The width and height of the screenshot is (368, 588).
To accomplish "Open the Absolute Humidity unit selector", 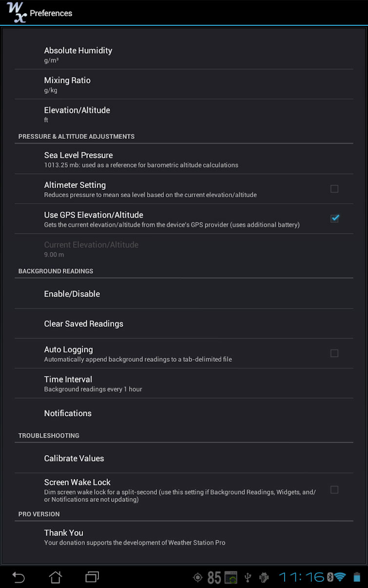I will (x=184, y=55).
